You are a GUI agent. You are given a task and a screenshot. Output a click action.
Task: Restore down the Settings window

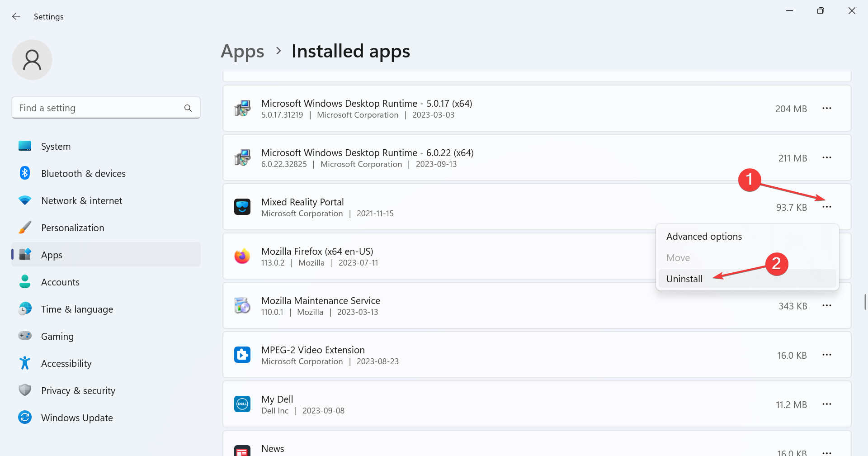point(821,10)
